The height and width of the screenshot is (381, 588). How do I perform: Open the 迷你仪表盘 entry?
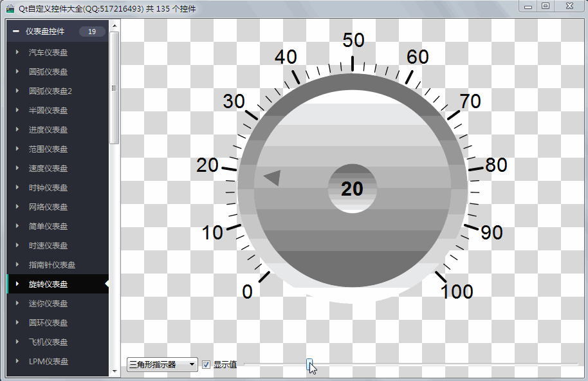pyautogui.click(x=58, y=303)
